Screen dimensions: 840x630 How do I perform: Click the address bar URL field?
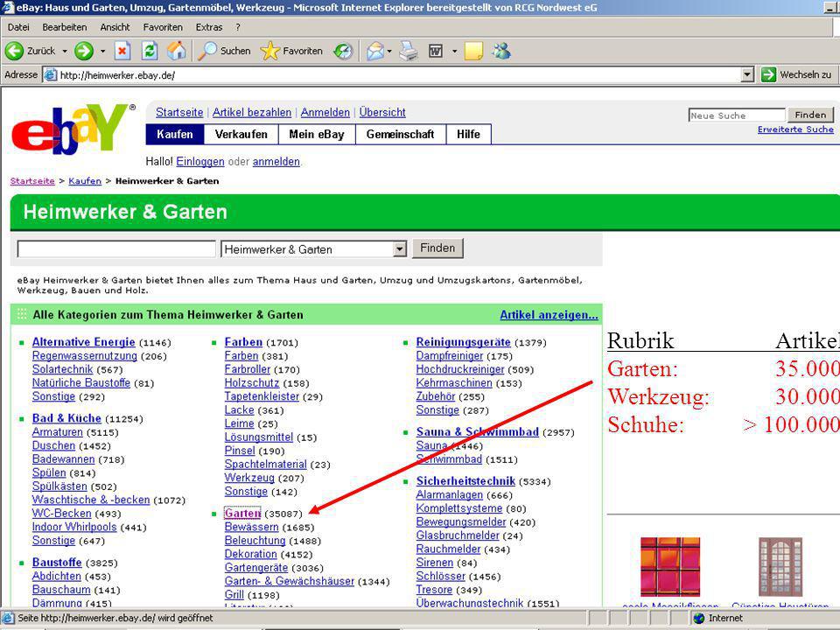399,75
